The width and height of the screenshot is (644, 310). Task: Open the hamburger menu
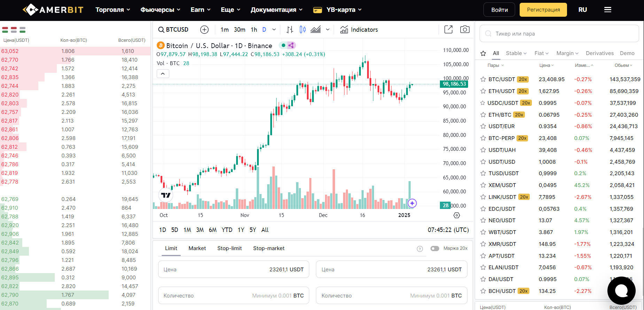coord(608,10)
